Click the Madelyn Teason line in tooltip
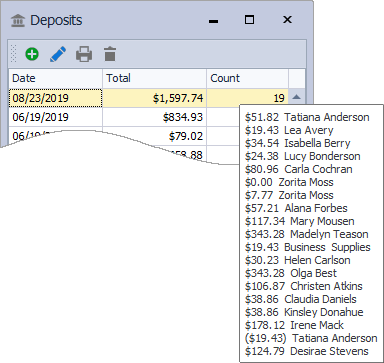 tap(307, 234)
